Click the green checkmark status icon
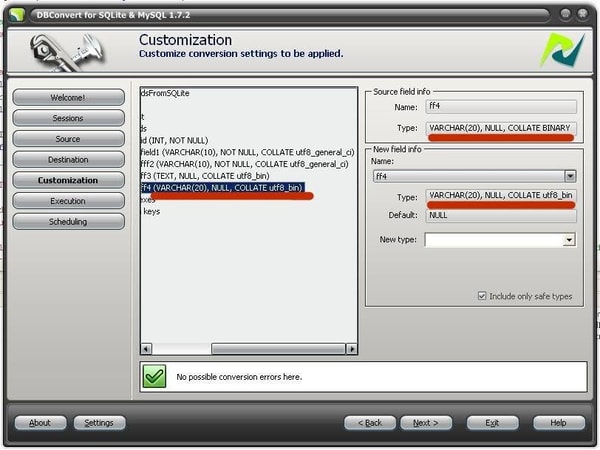Viewport: 600px width, 450px height. [x=155, y=377]
